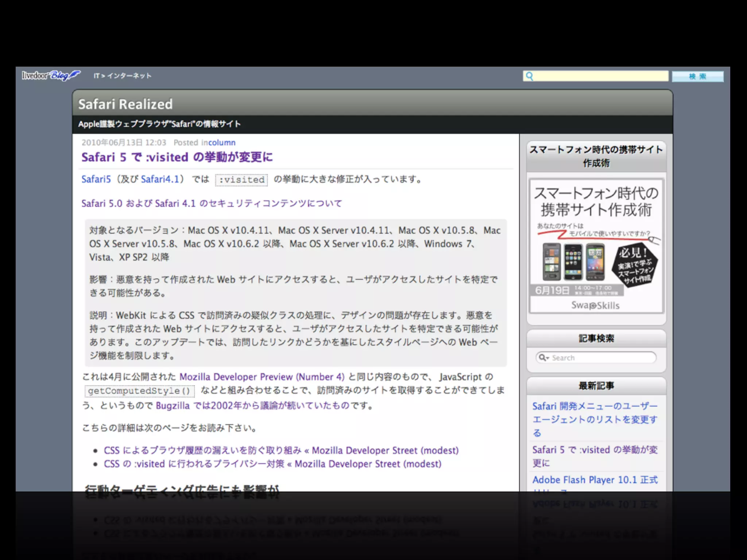Open the column category link
The height and width of the screenshot is (560, 747).
point(222,143)
